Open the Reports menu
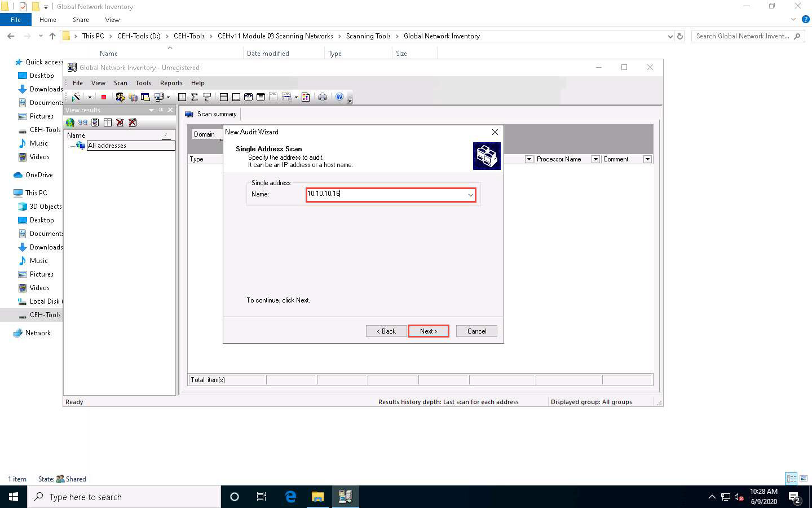Viewport: 812px width, 508px height. pos(171,83)
